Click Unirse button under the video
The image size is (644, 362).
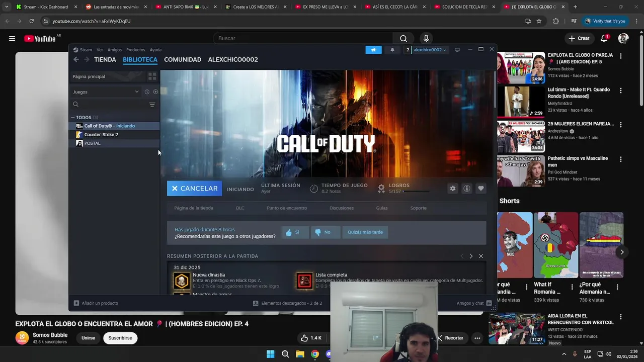click(88, 338)
